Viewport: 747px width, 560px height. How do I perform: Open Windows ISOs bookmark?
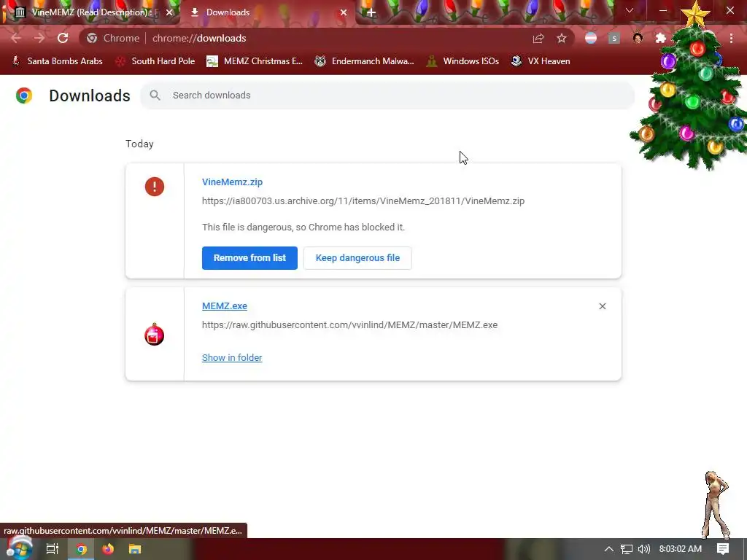coord(462,61)
